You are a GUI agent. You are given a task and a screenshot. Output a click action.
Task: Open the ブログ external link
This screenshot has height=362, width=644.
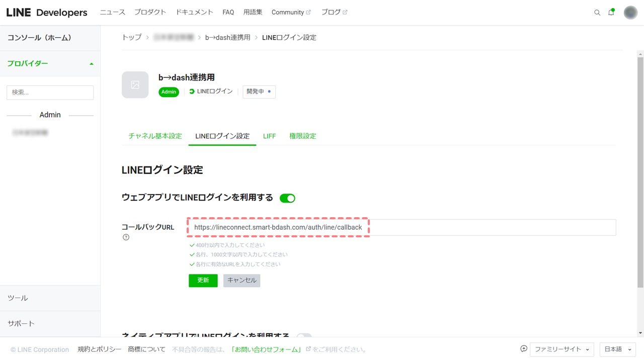pos(334,12)
